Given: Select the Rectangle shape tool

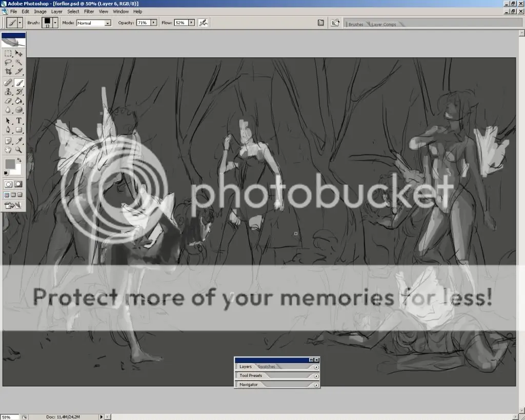Looking at the screenshot, I should point(19,130).
